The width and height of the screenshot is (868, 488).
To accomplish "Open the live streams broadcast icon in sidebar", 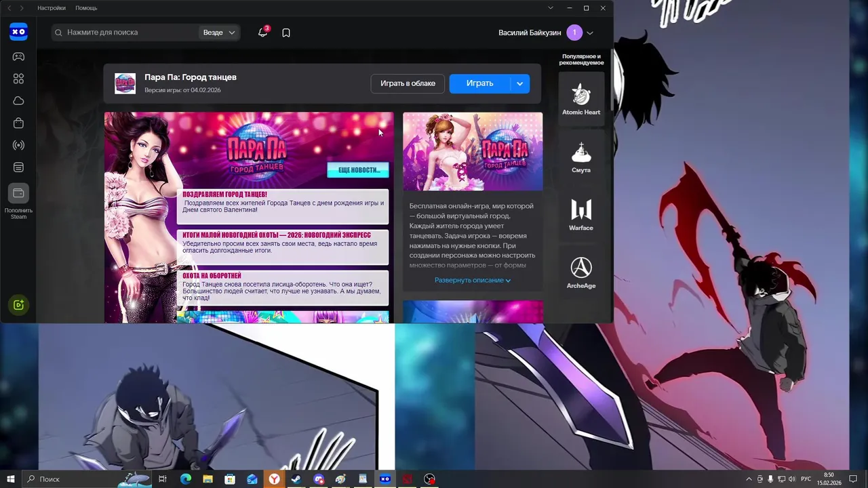I will (x=18, y=145).
